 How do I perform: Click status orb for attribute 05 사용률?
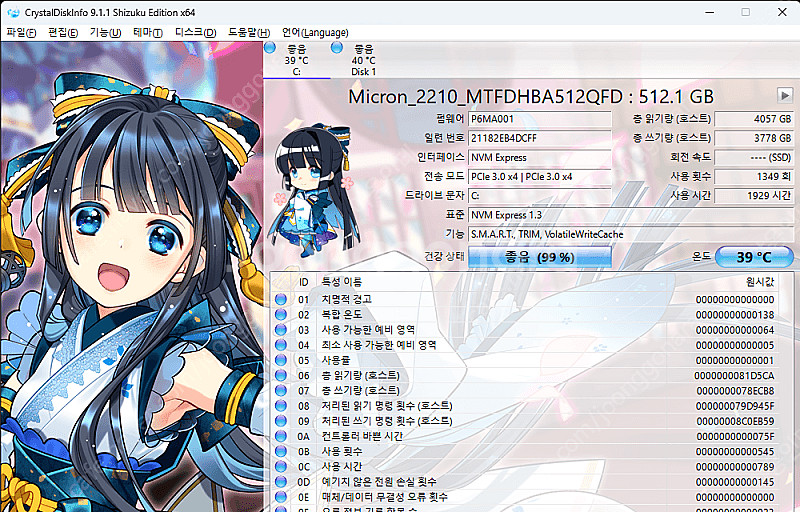[281, 361]
